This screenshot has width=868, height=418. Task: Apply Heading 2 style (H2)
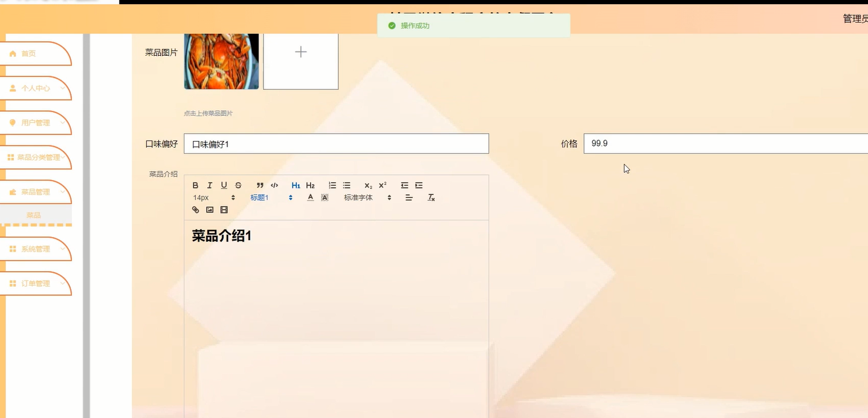point(310,185)
